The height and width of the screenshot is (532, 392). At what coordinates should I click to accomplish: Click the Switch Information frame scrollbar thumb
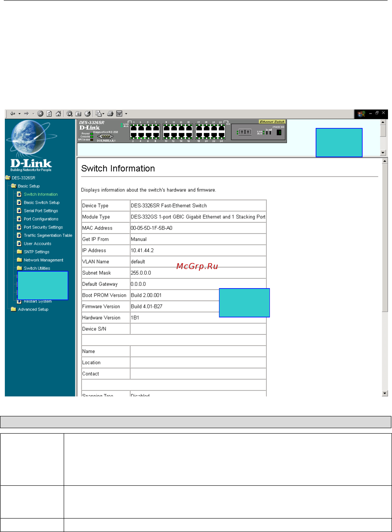[x=385, y=238]
